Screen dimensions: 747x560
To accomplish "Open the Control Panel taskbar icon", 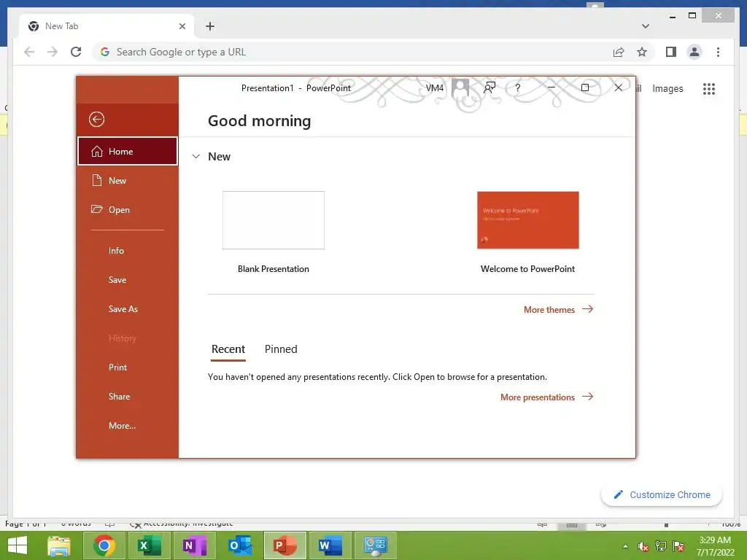I will click(376, 545).
